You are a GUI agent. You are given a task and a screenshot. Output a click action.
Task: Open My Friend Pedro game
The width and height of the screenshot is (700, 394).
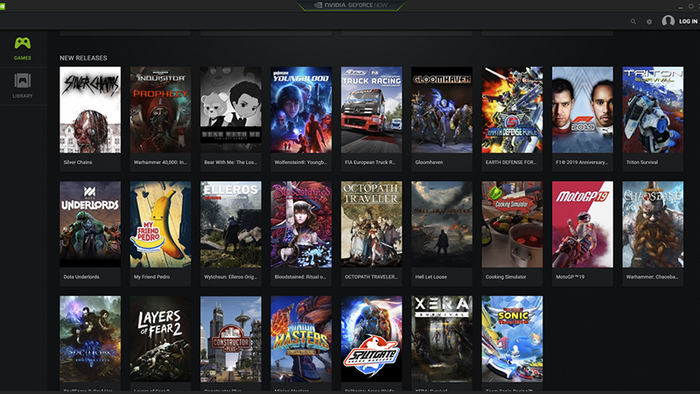(x=160, y=233)
